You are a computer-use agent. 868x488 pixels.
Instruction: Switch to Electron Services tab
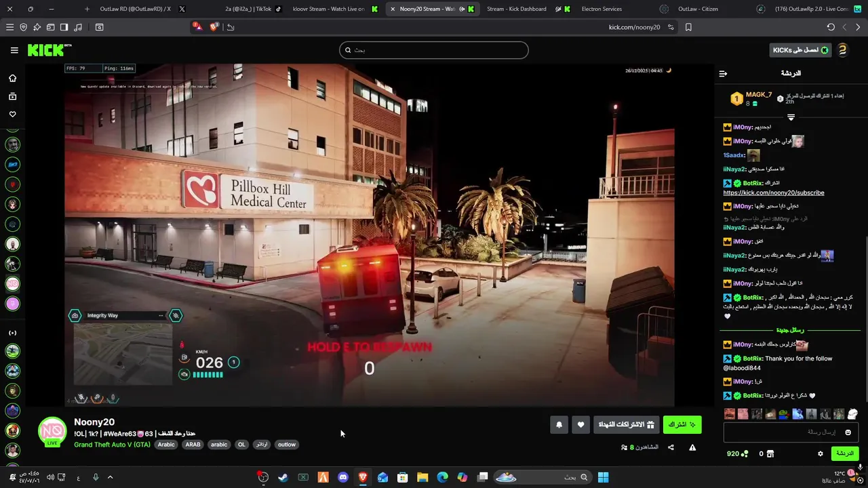pos(601,9)
